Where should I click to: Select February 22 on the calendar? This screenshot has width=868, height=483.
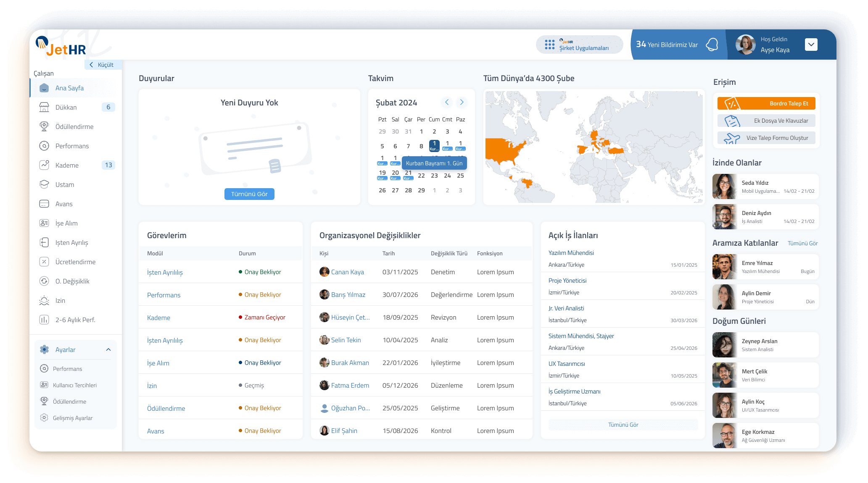pyautogui.click(x=421, y=176)
